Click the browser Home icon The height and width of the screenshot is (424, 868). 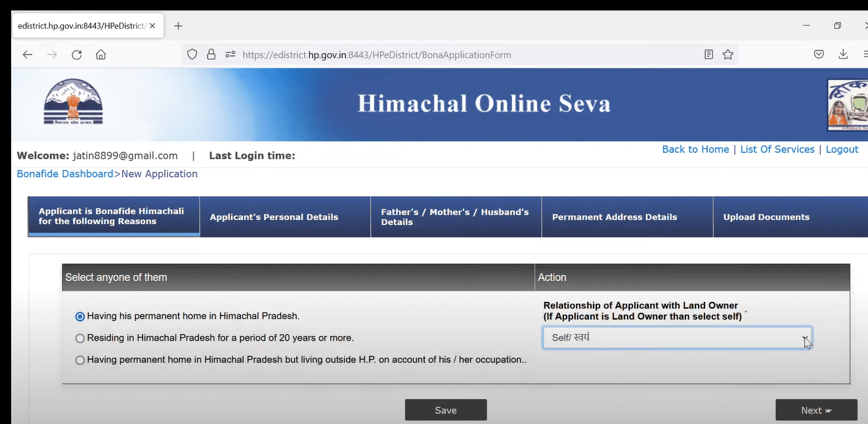pos(100,54)
